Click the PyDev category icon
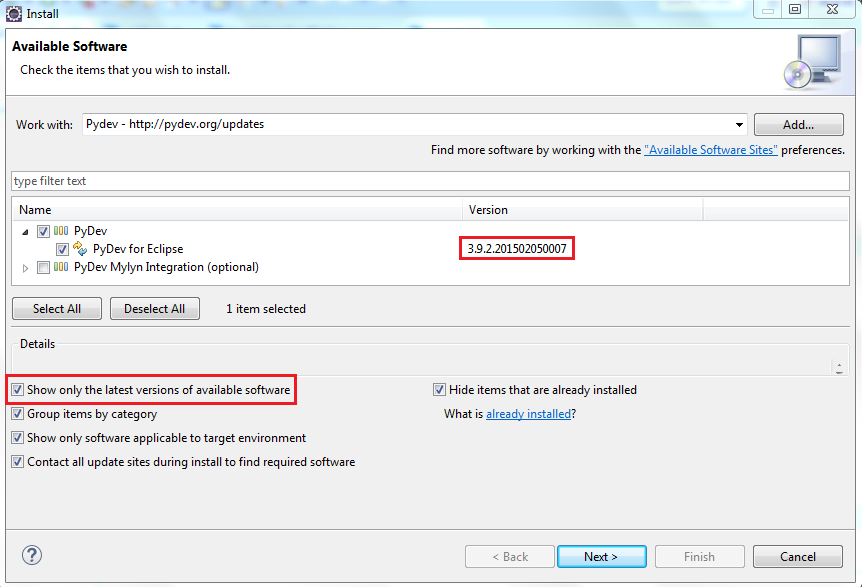Image resolution: width=862 pixels, height=587 pixels. coord(61,231)
